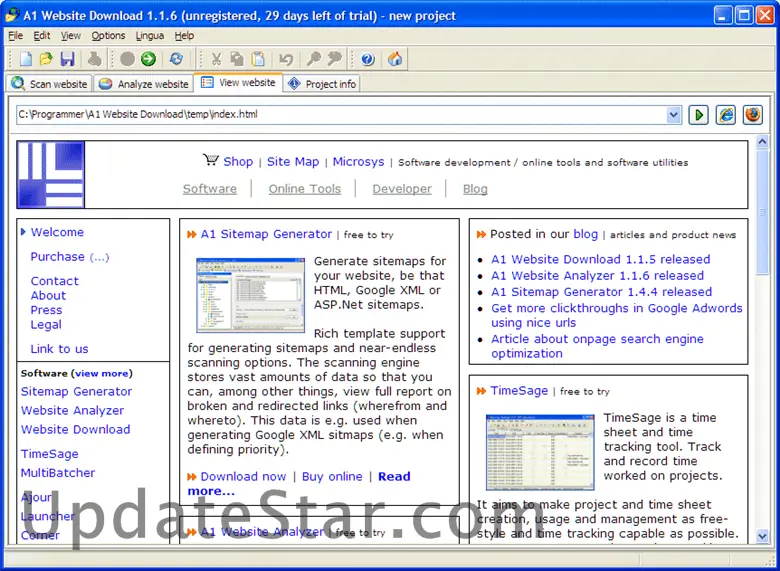Image resolution: width=780 pixels, height=571 pixels.
Task: Click the Open project folder icon
Action: 46,60
